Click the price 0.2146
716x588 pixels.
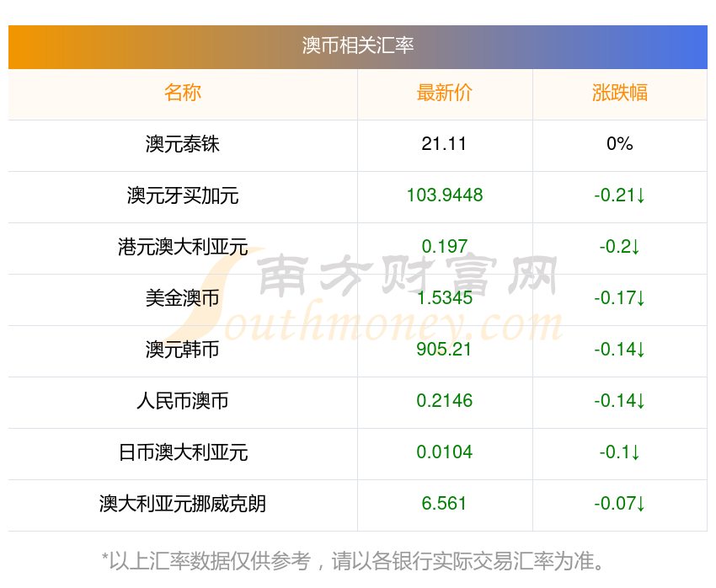click(444, 401)
